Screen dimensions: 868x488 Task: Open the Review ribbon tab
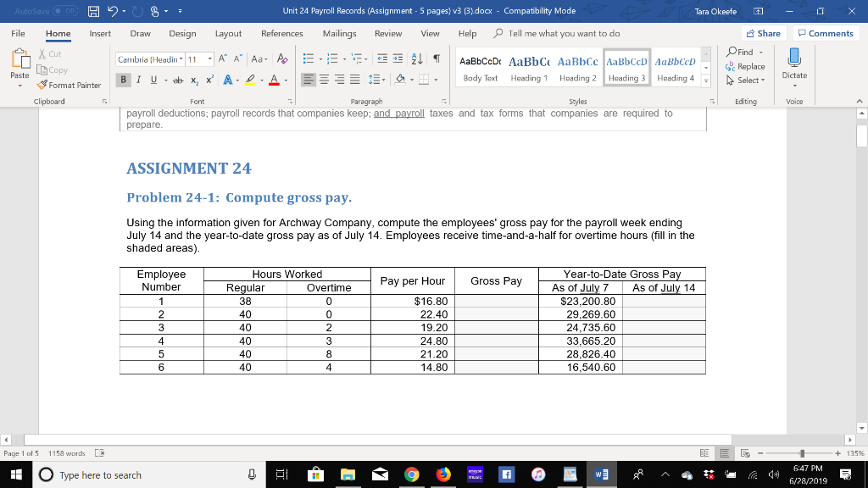388,34
